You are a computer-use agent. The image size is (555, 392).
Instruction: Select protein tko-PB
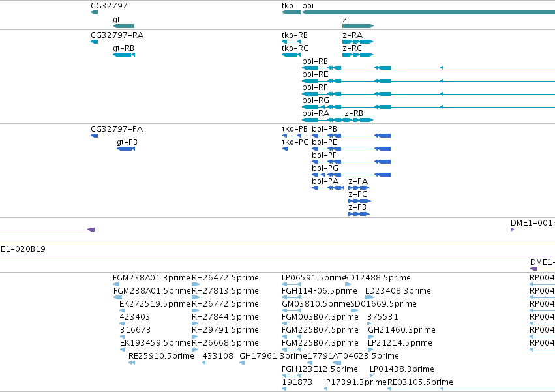click(x=295, y=129)
